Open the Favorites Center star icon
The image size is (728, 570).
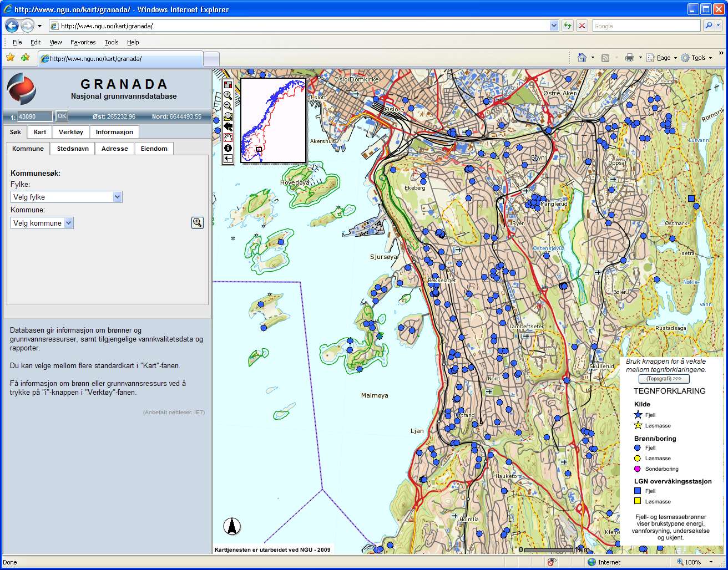[10, 58]
